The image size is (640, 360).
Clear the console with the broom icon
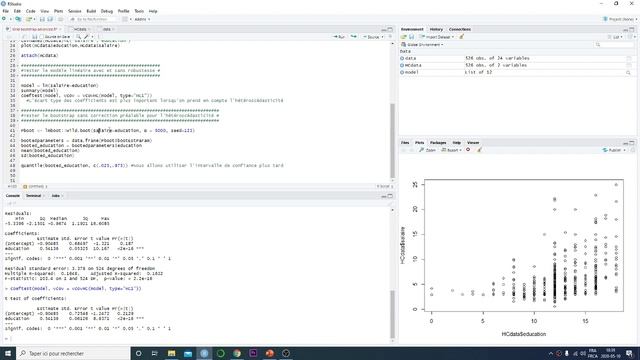point(390,203)
